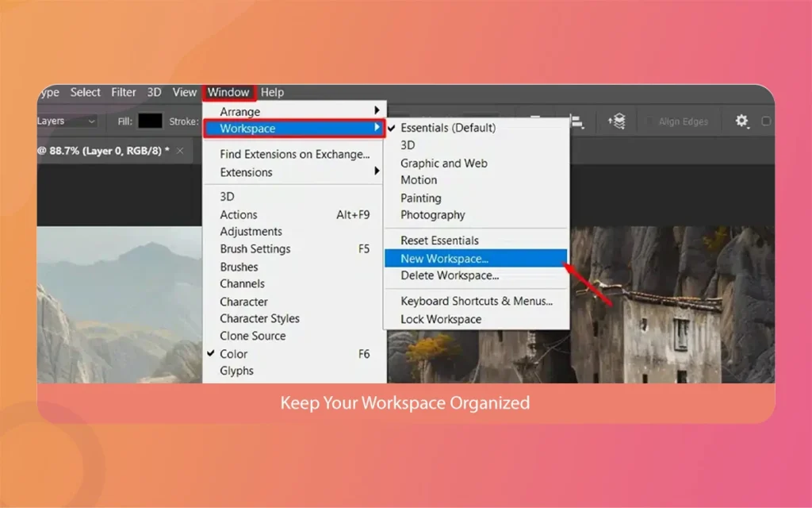
Task: Open the Adjustments panel
Action: point(294,232)
